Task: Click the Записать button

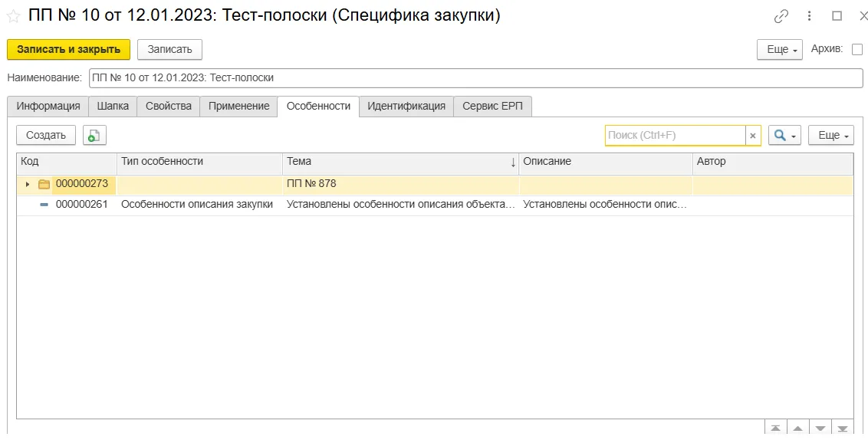Action: click(x=169, y=49)
